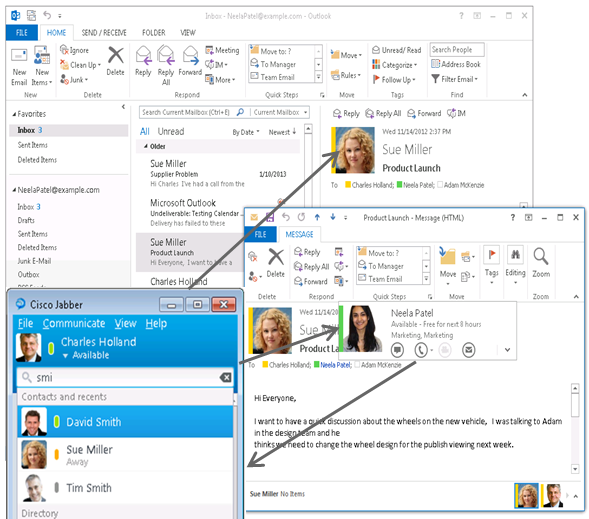This screenshot has height=519, width=589.
Task: Select David Smith in Jabber contacts
Action: point(125,421)
